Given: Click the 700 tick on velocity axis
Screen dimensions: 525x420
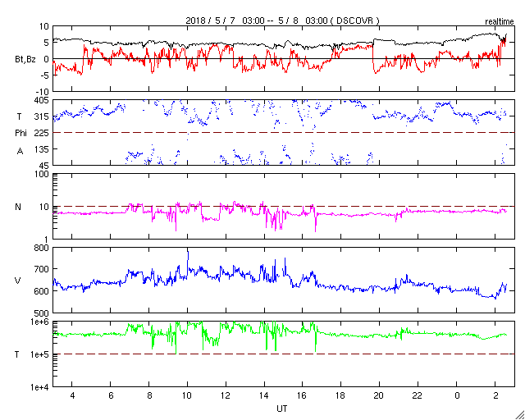Looking at the screenshot, I should [x=42, y=269].
